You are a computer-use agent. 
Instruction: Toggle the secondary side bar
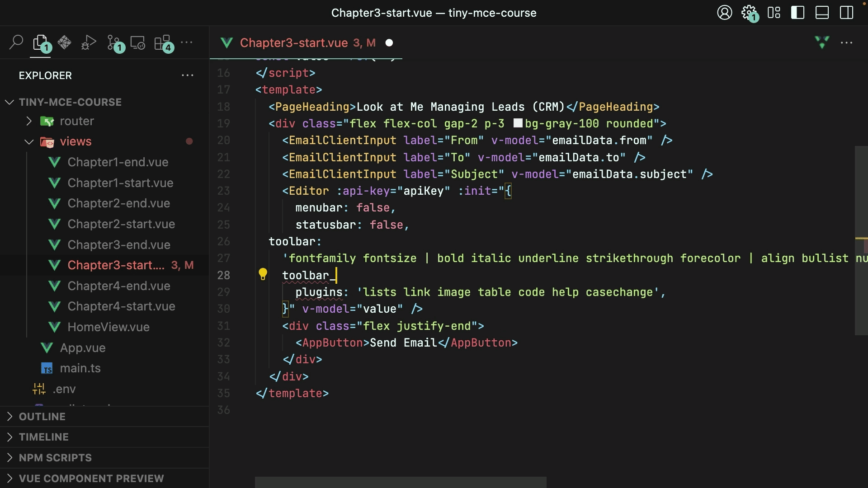[x=846, y=13]
